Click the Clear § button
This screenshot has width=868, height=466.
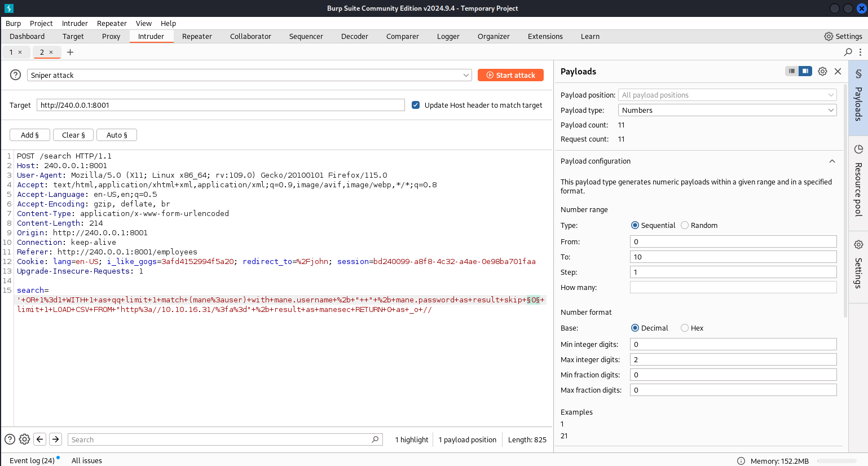(x=73, y=135)
